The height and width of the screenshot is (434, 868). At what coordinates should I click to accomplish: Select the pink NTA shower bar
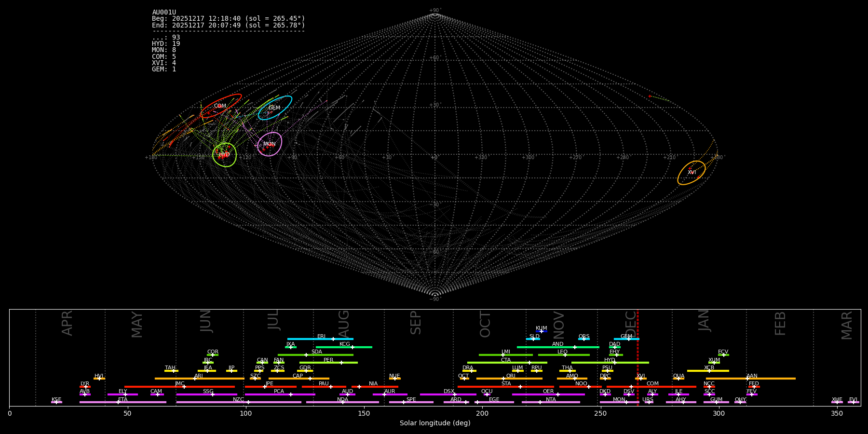(x=551, y=402)
